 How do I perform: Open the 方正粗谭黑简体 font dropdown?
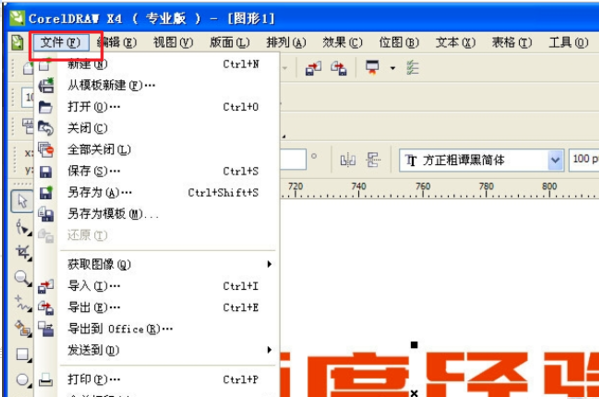pyautogui.click(x=555, y=160)
